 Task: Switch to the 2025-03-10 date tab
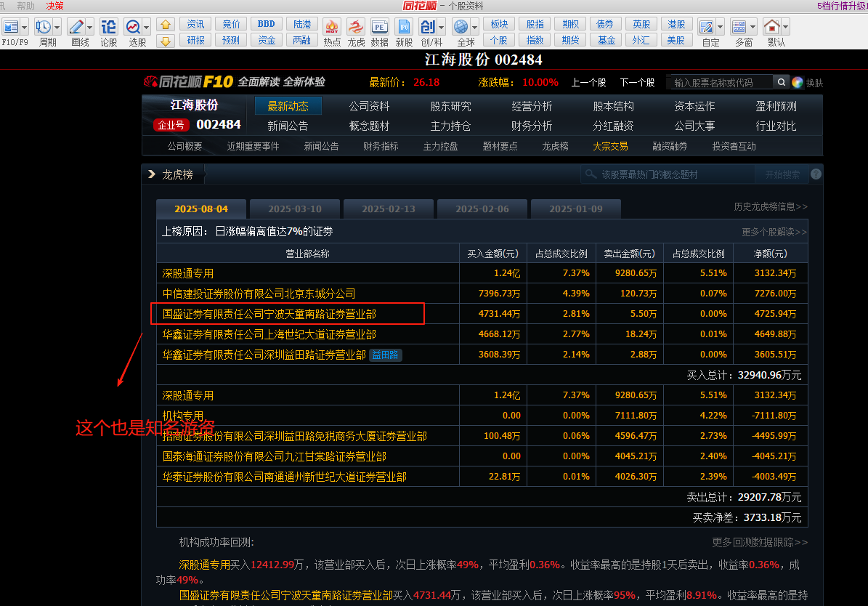(294, 209)
